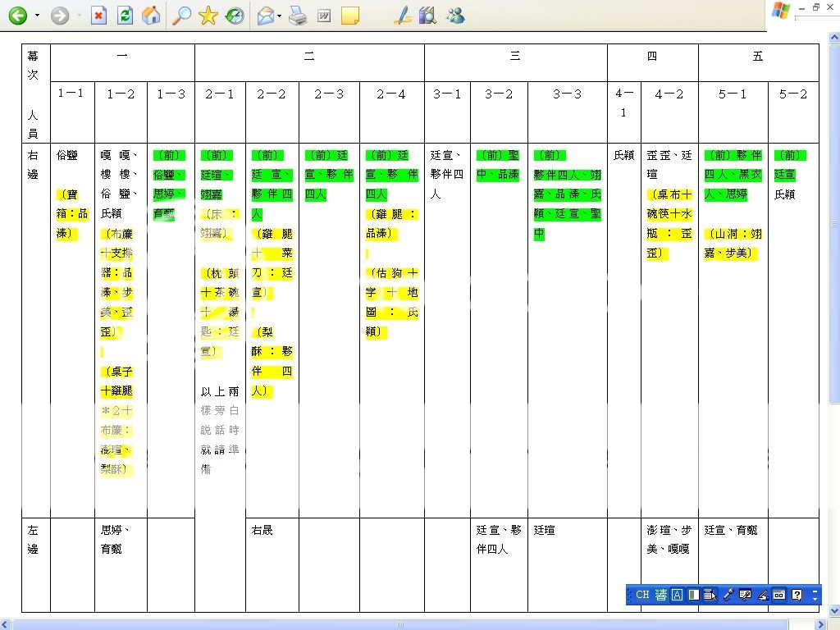This screenshot has height=630, width=840.
Task: Click the Edit with Word icon
Action: click(324, 16)
